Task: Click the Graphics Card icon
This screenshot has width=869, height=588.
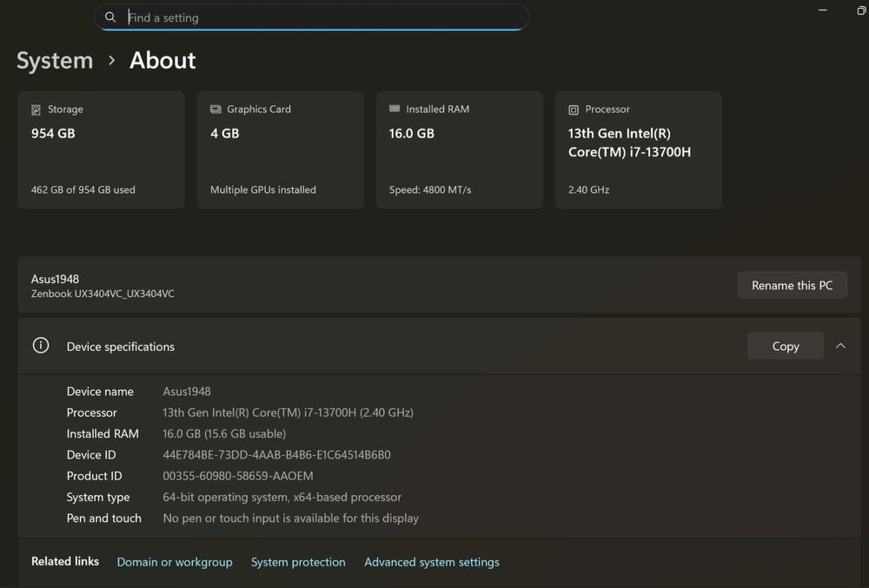Action: coord(216,109)
